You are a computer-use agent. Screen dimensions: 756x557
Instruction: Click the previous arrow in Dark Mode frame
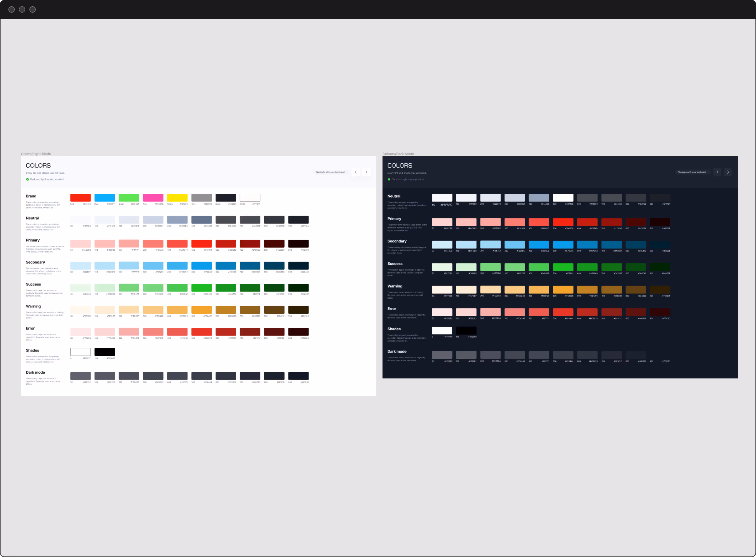(717, 172)
